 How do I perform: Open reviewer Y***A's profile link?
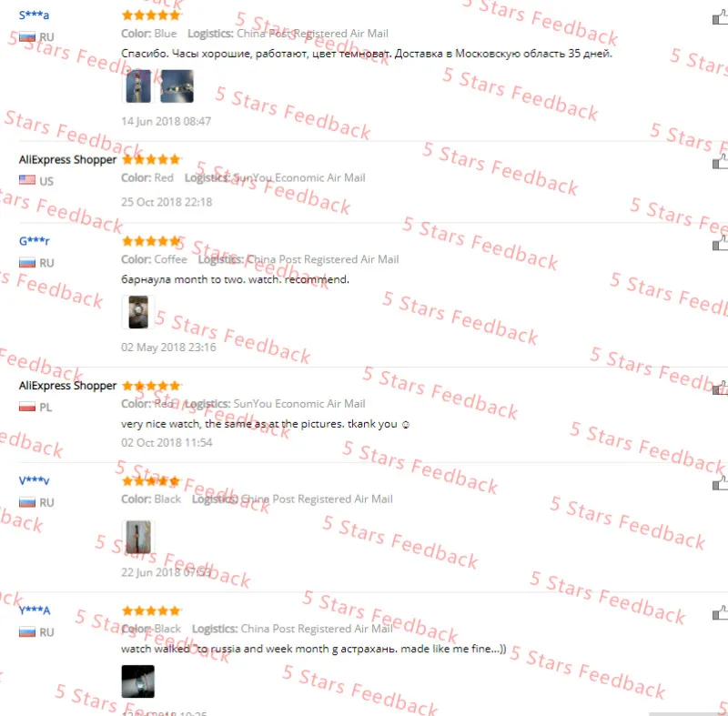click(x=35, y=610)
